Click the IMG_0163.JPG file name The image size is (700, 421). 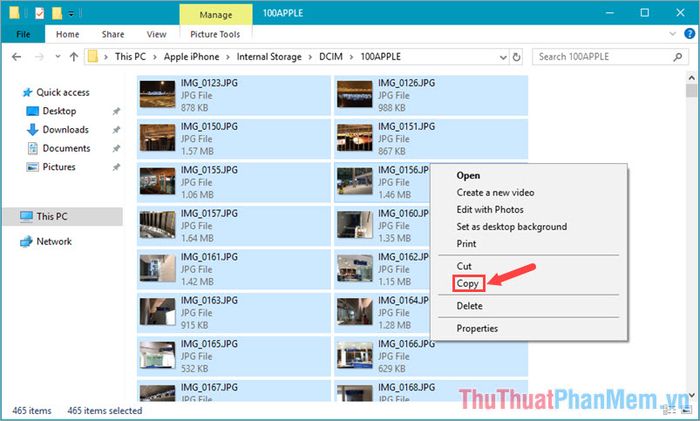click(x=209, y=300)
